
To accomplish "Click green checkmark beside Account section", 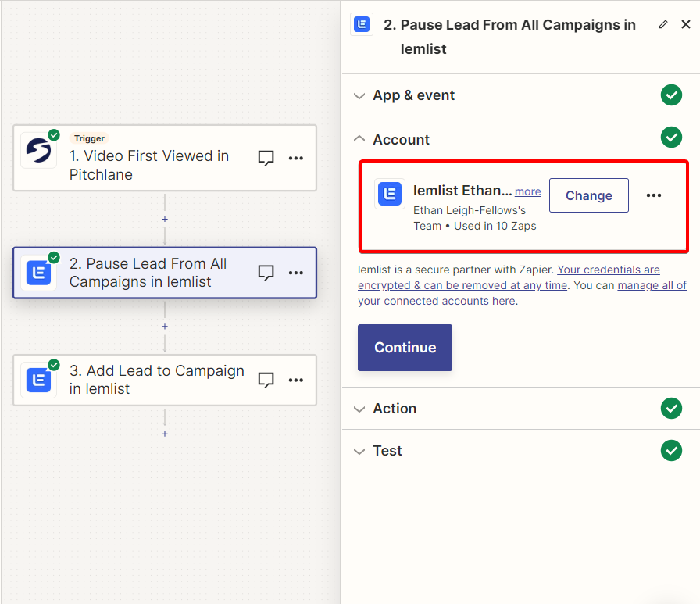I will [671, 137].
